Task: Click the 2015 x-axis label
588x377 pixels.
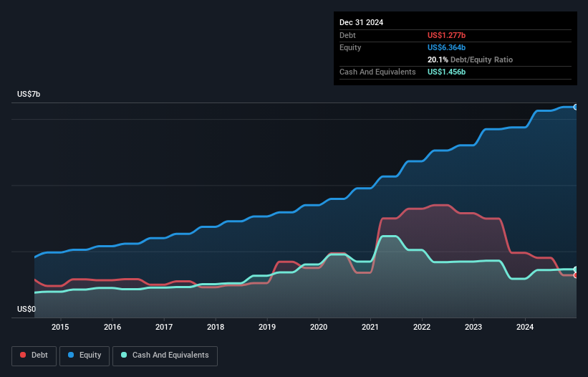Action: [x=60, y=327]
